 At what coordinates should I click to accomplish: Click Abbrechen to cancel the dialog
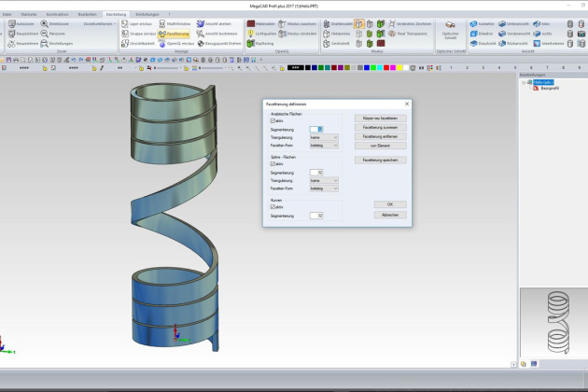tap(390, 215)
